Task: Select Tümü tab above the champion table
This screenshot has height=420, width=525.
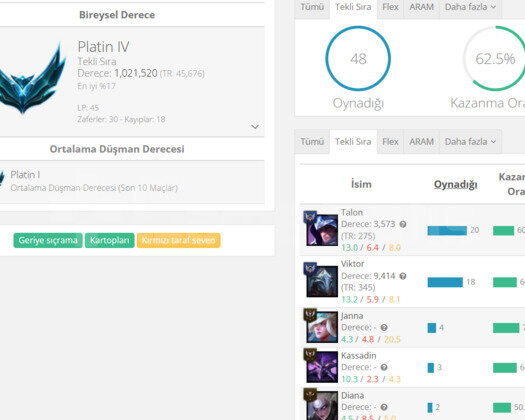Action: tap(312, 142)
